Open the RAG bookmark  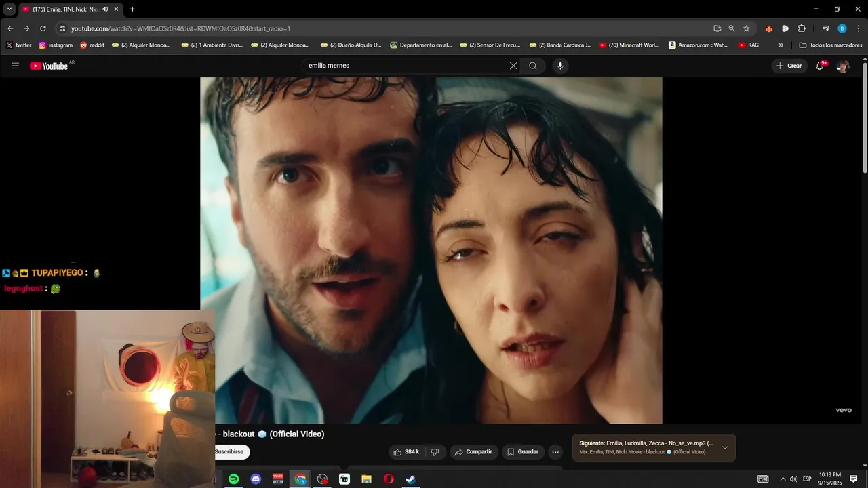tap(749, 45)
